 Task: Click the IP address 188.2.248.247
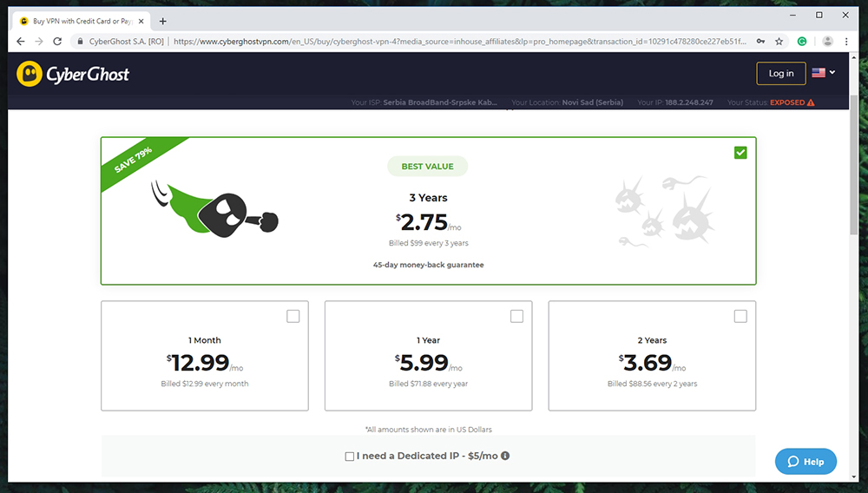[688, 102]
